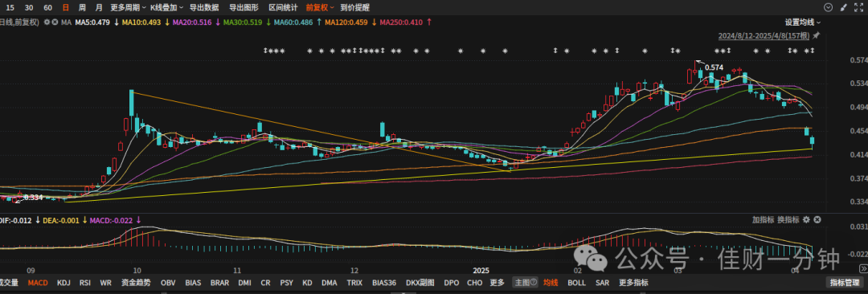Image resolution: width=868 pixels, height=294 pixels.
Task: Select the RSI indicator tab
Action: [85, 283]
